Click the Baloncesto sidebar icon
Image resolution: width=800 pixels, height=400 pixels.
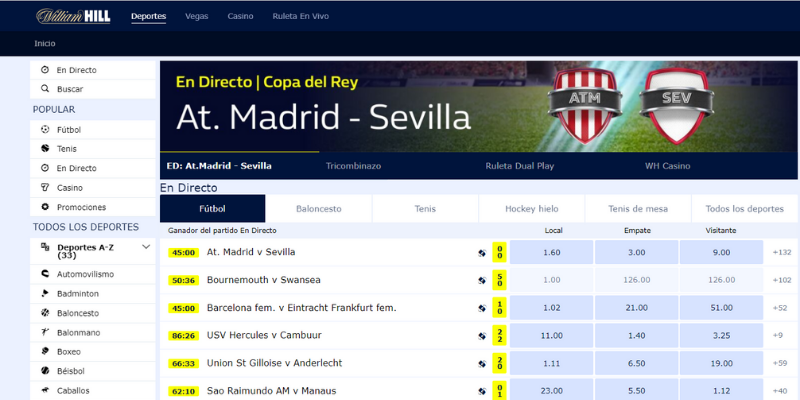tap(45, 313)
